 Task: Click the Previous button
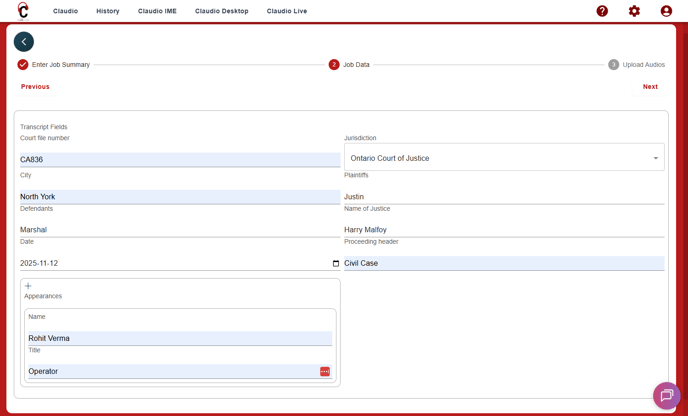35,87
